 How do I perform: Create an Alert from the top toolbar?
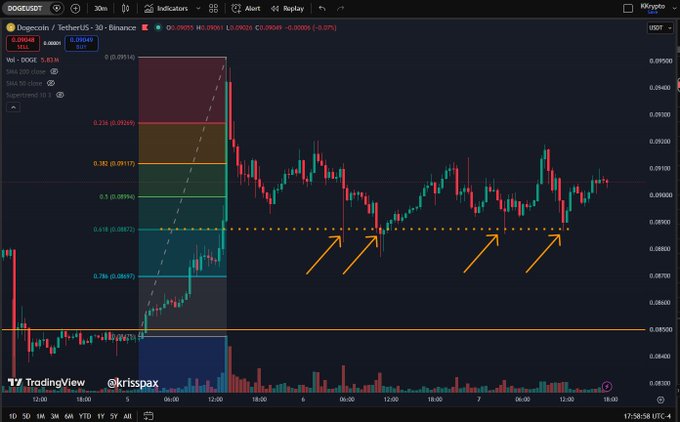(x=246, y=8)
